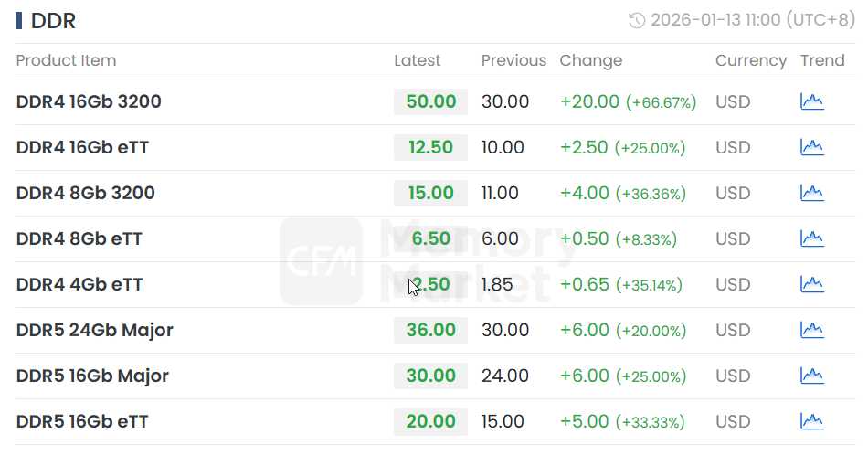The height and width of the screenshot is (455, 868).
Task: Click the 36.00 latest price for DDR5 24Gb
Action: coord(430,330)
